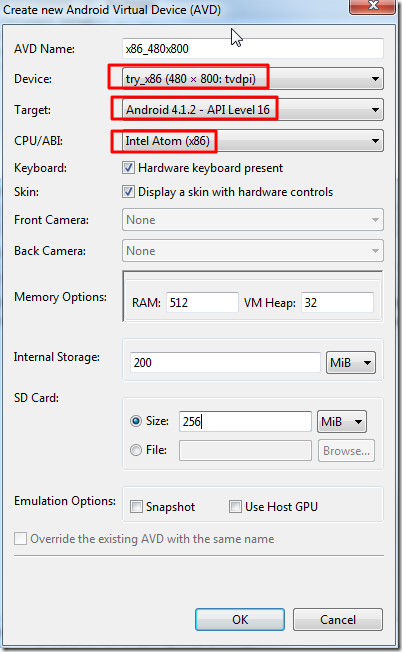Open the Front Camera dropdown

pyautogui.click(x=253, y=220)
